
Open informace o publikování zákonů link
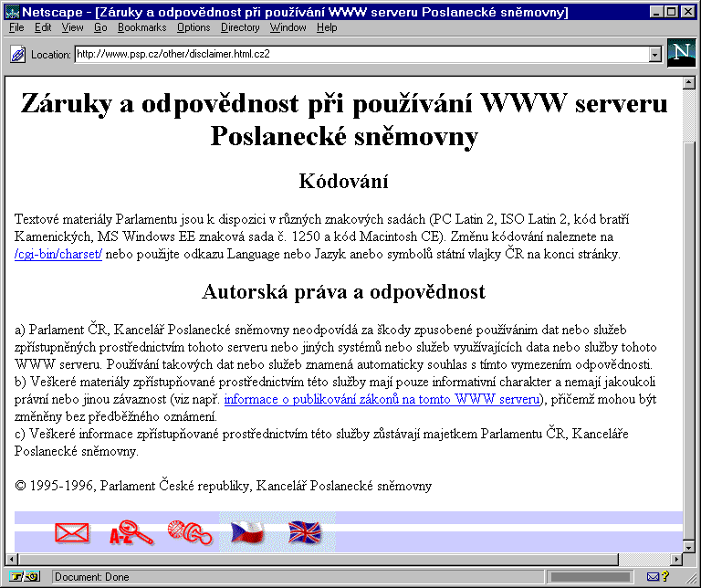click(x=382, y=399)
